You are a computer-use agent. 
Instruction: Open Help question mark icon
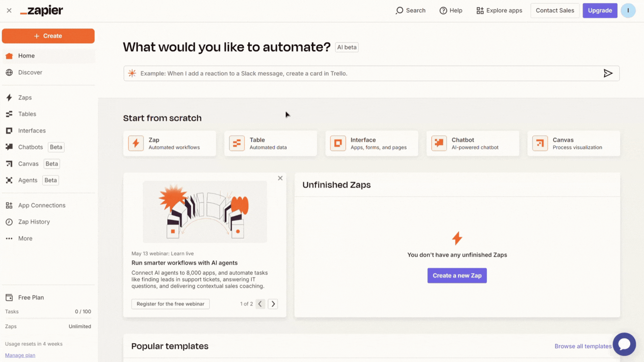(443, 10)
